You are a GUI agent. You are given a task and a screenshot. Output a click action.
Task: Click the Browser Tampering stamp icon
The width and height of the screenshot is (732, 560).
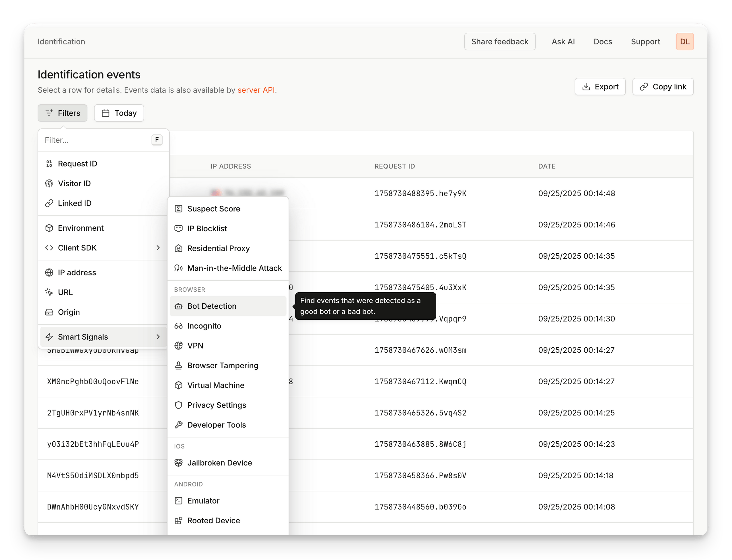tap(178, 366)
